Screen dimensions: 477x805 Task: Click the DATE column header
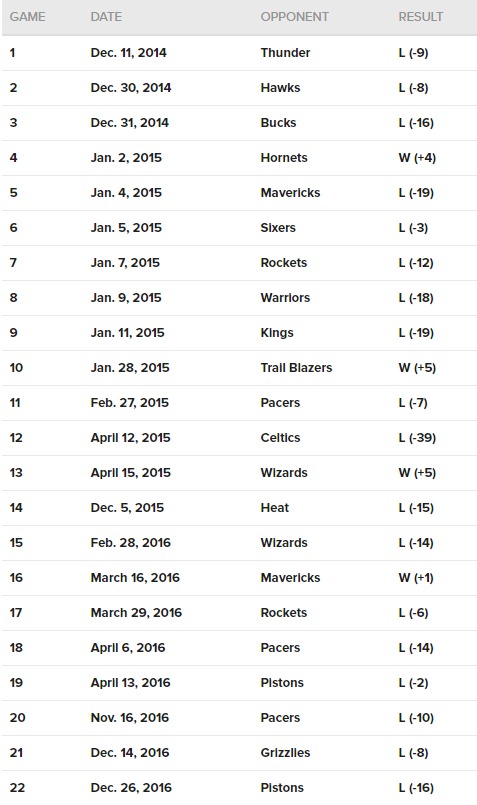click(x=106, y=17)
